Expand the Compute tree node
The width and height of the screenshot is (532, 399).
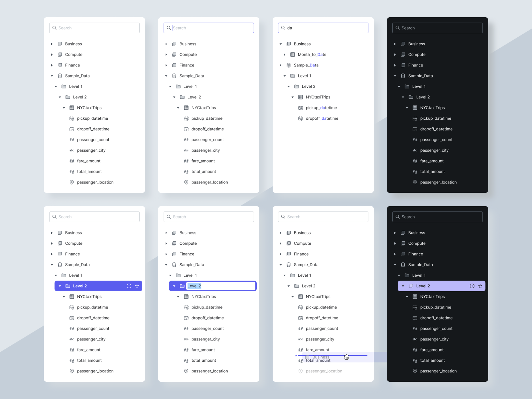52,55
